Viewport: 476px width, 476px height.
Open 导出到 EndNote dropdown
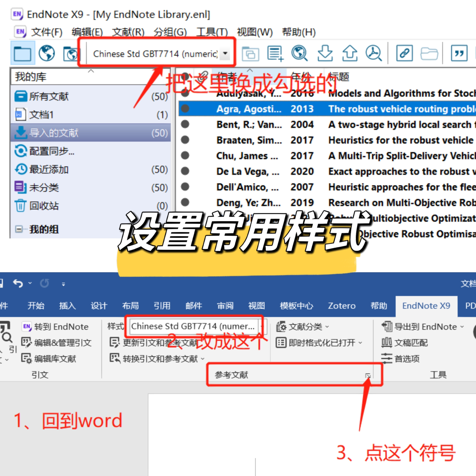point(423,327)
